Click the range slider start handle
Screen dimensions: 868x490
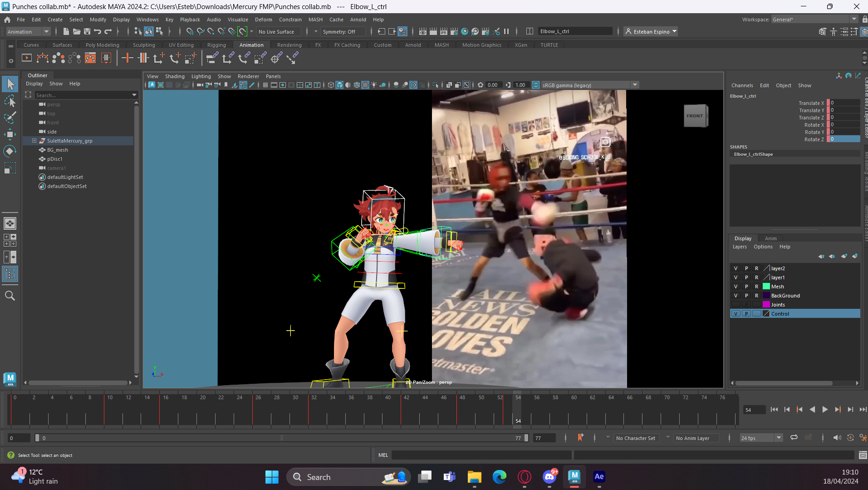tap(37, 438)
